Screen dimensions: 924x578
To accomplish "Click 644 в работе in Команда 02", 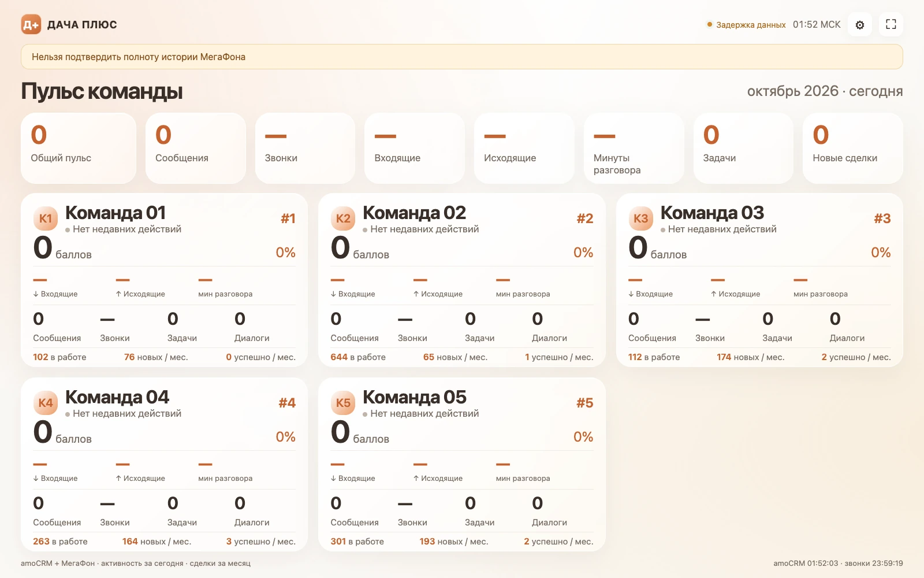I will (x=358, y=357).
